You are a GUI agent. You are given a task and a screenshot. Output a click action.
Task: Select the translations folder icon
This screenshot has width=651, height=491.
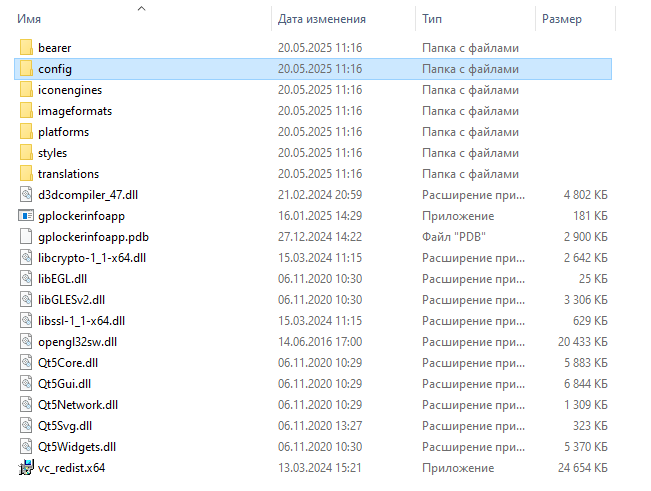[x=26, y=173]
